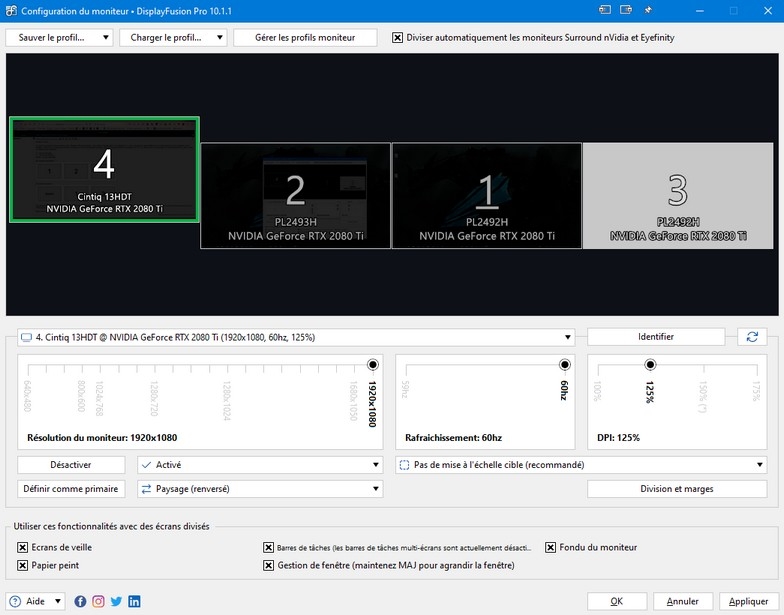Set resolution slider to 1280x720 tick
The width and height of the screenshot is (784, 615).
[154, 370]
